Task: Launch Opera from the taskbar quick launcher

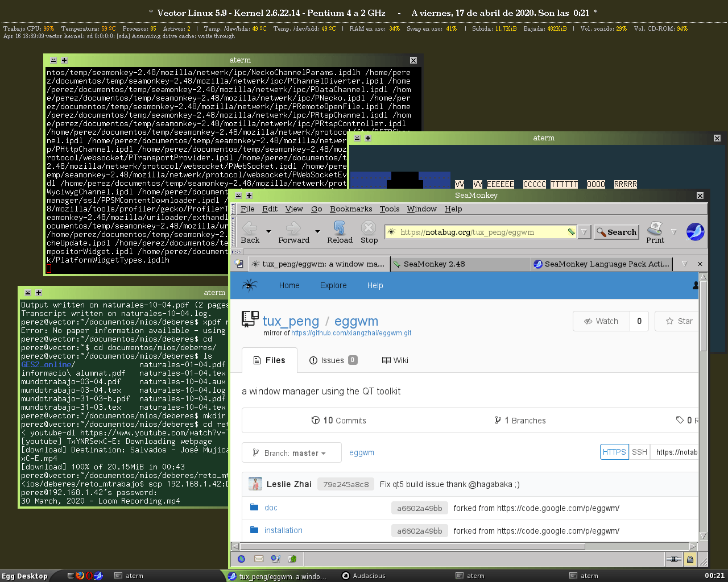Action: click(89, 576)
